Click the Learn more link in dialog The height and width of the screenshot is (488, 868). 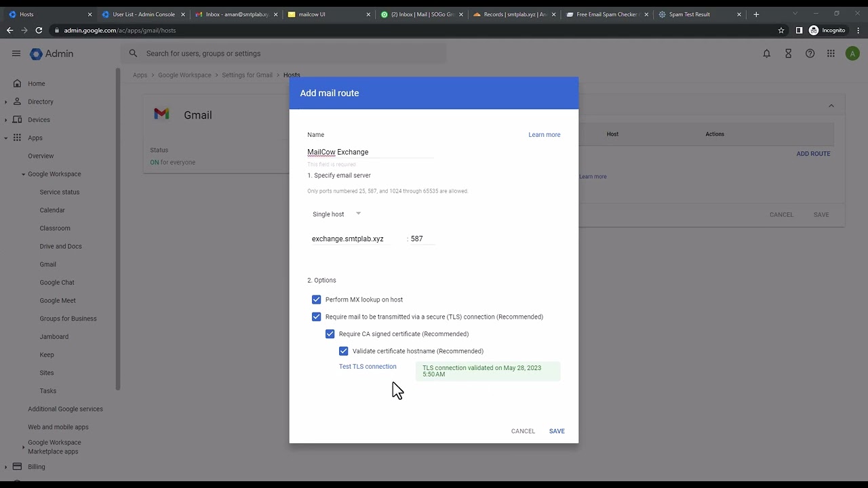pyautogui.click(x=544, y=135)
